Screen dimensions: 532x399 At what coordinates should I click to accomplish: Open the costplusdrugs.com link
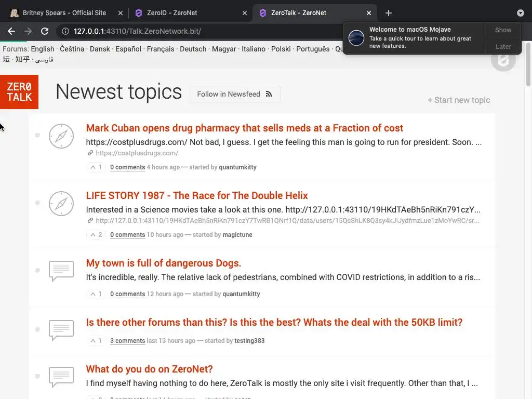click(137, 153)
